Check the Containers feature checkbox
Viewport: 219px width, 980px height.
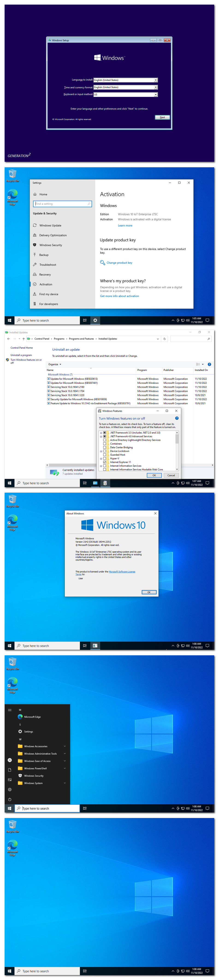tap(105, 444)
